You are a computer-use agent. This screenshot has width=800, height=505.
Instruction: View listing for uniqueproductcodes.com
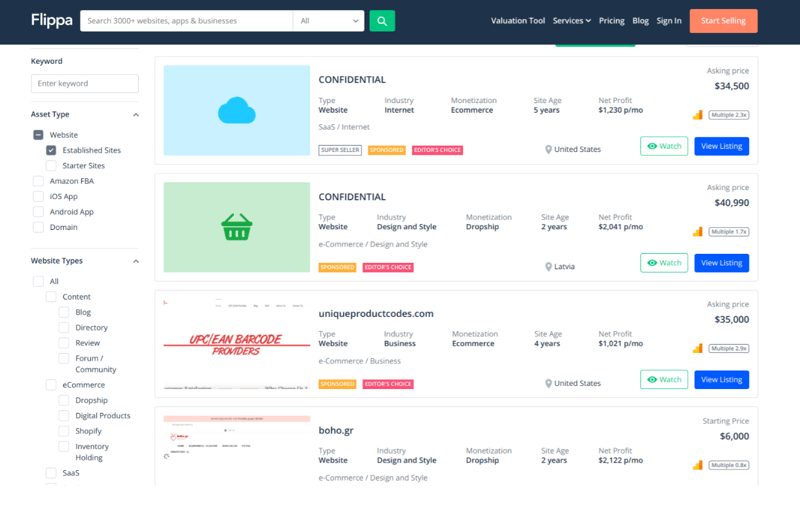(x=721, y=380)
